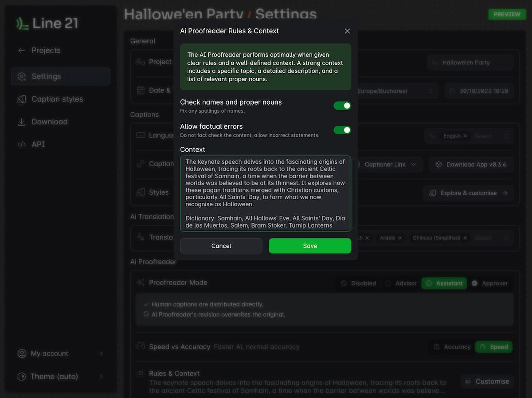Select Advisor proofreader mode
This screenshot has width=532, height=398.
(x=401, y=283)
